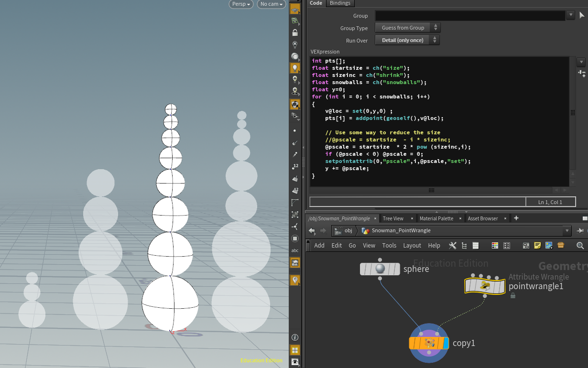Screen dimensions: 588x368
Task: Open the Run Over dropdown
Action: point(407,40)
